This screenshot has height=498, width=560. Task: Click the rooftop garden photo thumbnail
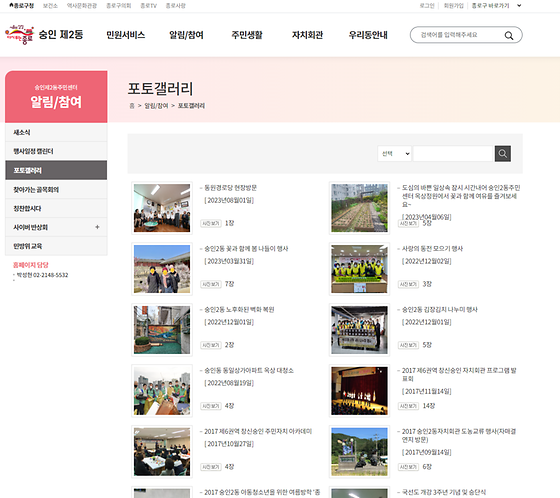pyautogui.click(x=359, y=208)
